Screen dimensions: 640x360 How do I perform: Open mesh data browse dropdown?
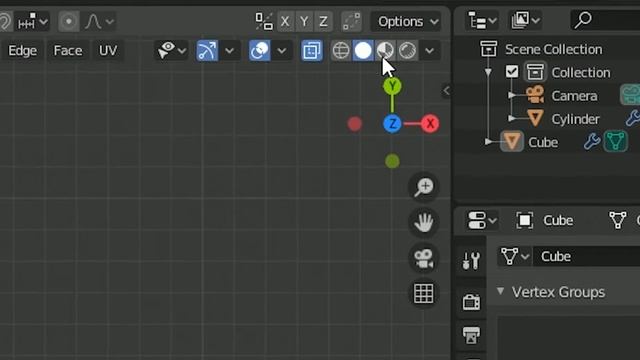click(x=515, y=256)
